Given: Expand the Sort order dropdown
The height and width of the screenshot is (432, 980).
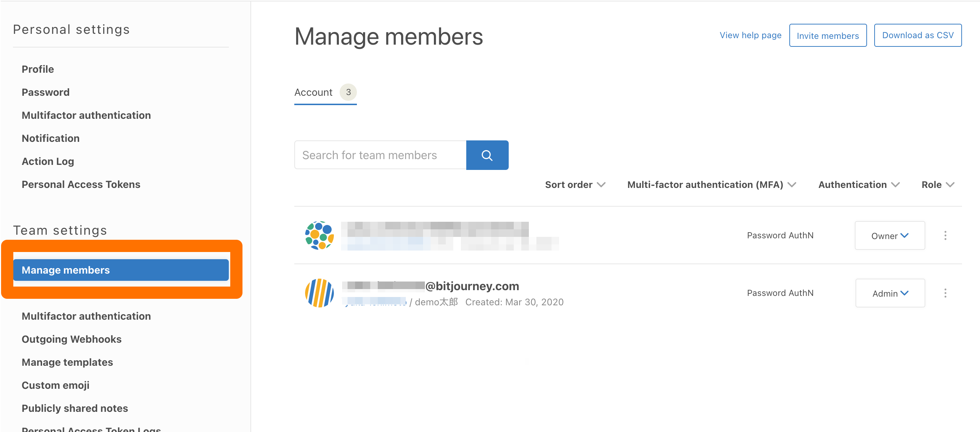Looking at the screenshot, I should (x=575, y=185).
